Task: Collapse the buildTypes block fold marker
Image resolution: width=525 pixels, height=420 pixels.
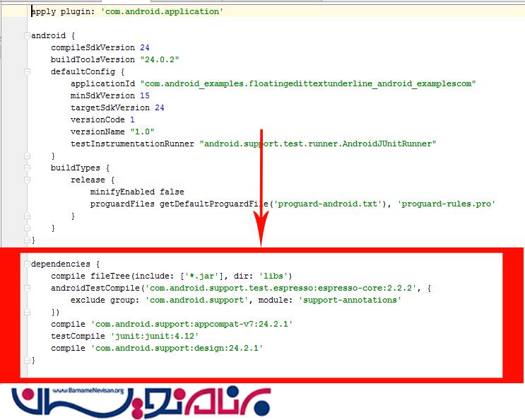Action: 27,168
